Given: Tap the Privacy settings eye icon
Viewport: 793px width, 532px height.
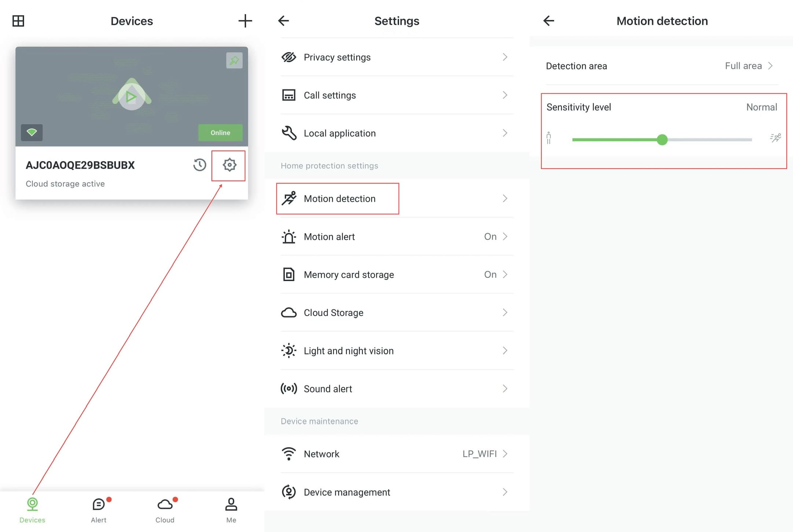Looking at the screenshot, I should 289,57.
